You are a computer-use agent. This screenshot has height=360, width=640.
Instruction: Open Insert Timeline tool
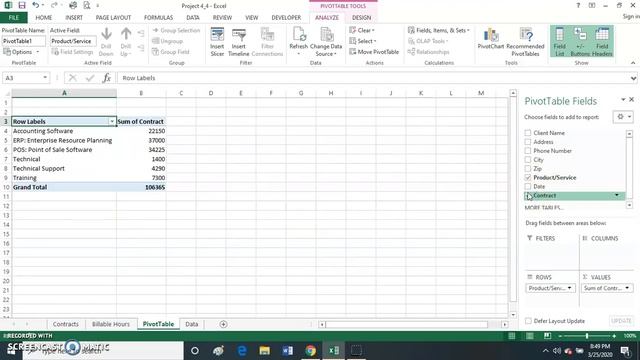coord(239,42)
